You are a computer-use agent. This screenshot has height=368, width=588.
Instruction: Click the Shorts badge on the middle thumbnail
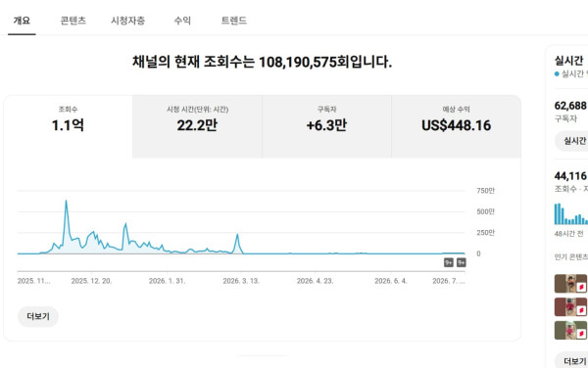click(x=581, y=310)
